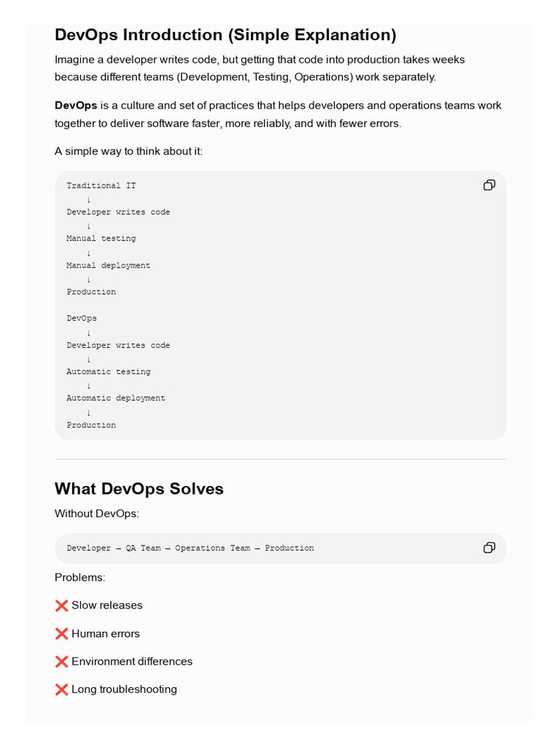This screenshot has width=560, height=747.
Task: Copy the Traditional IT flow code block
Action: point(489,185)
